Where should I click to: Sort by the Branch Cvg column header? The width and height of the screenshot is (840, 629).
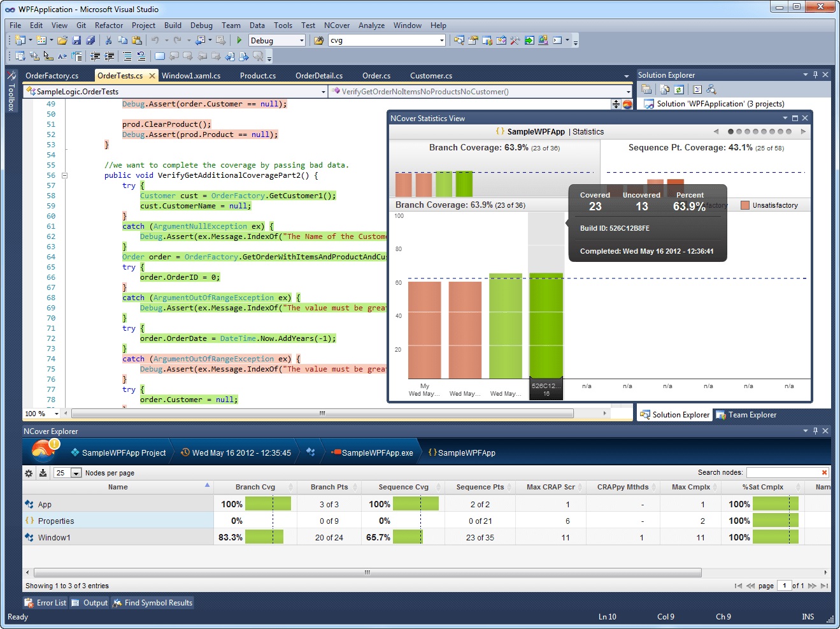(255, 487)
